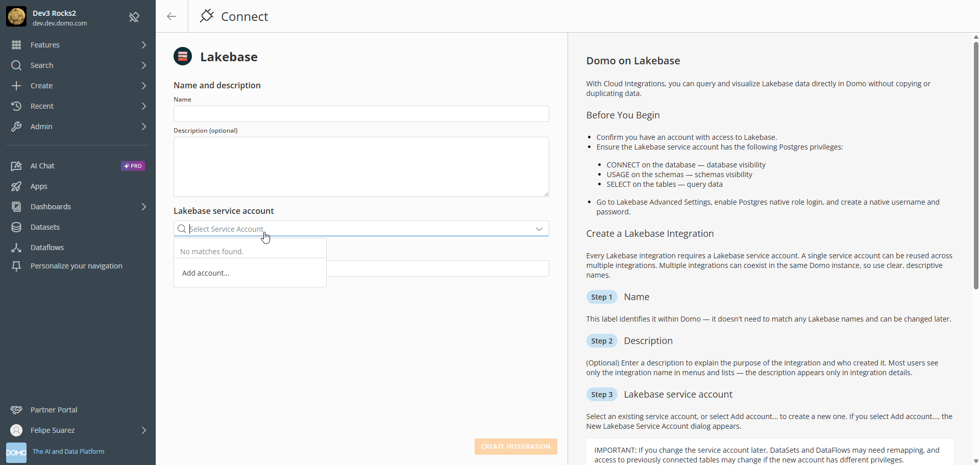Click the scrollbar down arrow in help panel
This screenshot has height=465, width=980.
976,461
